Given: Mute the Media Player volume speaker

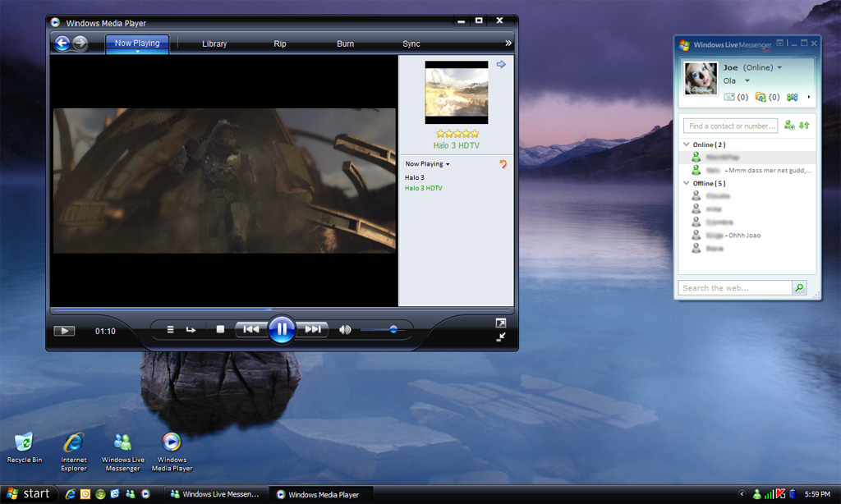Looking at the screenshot, I should pos(345,329).
